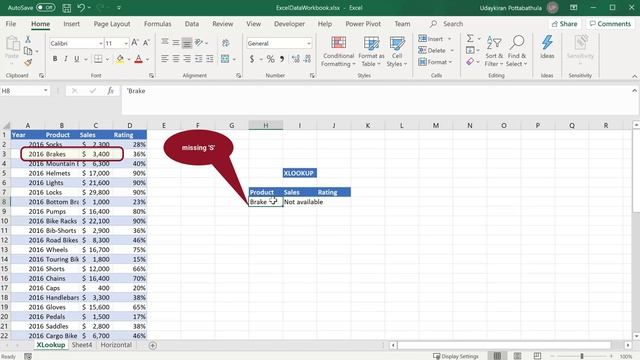Viewport: 640px width, 360px height.
Task: Toggle the AutoSave switch
Action: point(45,7)
